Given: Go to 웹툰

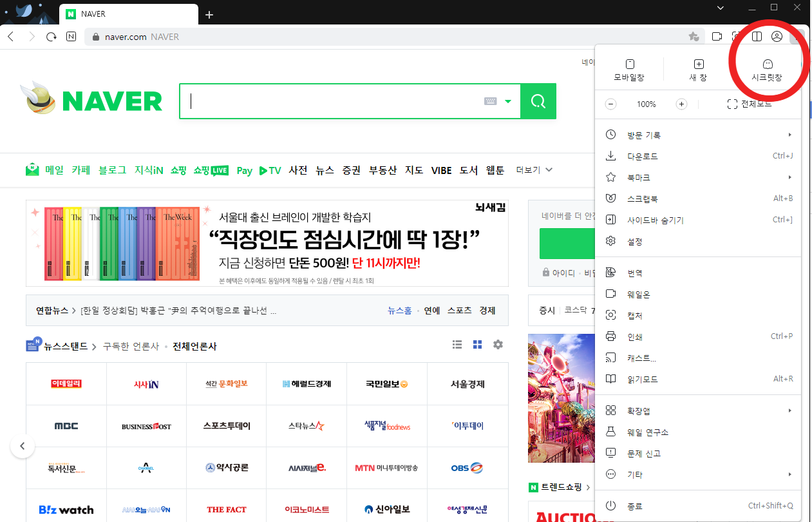Looking at the screenshot, I should [495, 170].
